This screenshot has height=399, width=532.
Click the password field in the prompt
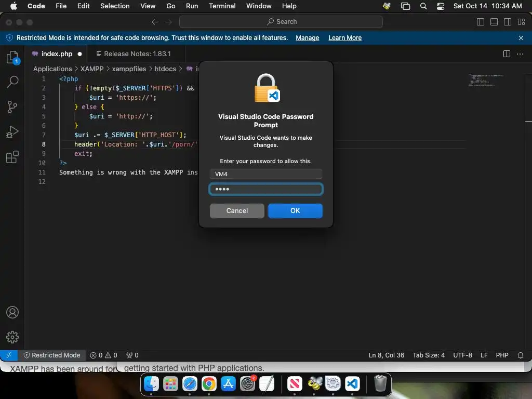pyautogui.click(x=266, y=189)
